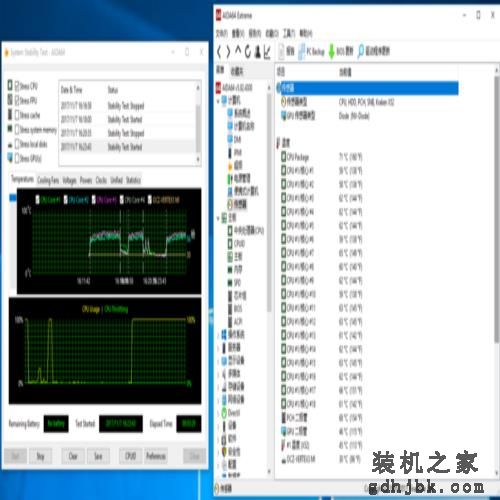Select 计算机名称 item in tree
The image size is (500, 500).
(x=241, y=126)
